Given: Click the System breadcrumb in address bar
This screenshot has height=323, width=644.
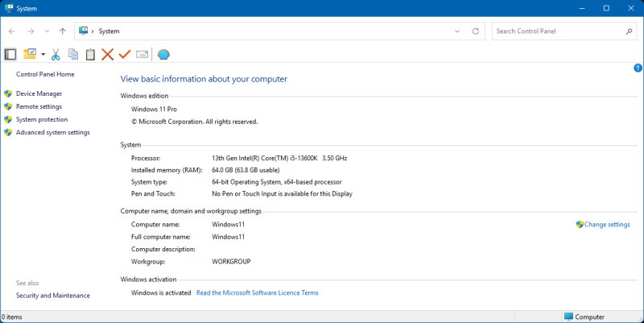Looking at the screenshot, I should [x=109, y=31].
